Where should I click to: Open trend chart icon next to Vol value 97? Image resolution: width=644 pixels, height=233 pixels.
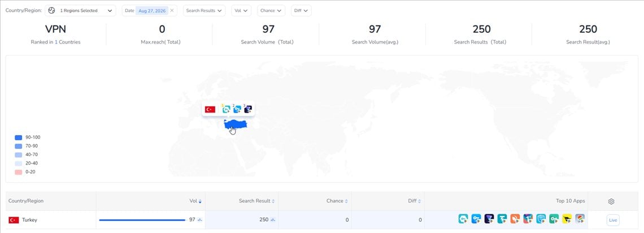click(x=199, y=220)
